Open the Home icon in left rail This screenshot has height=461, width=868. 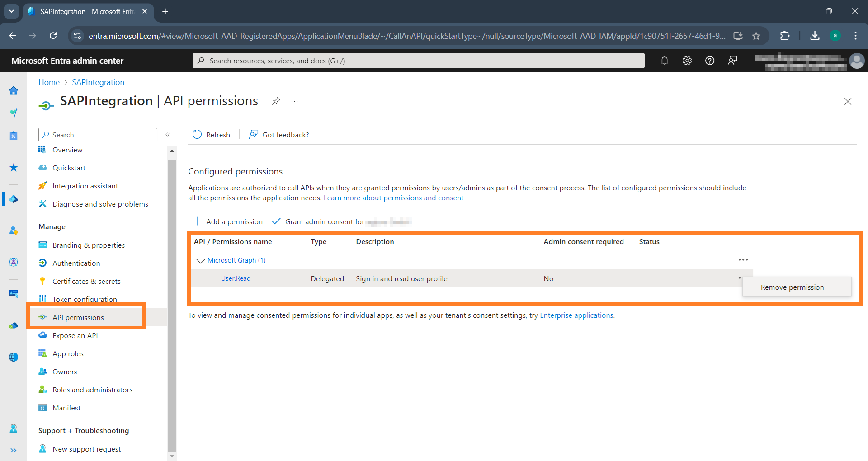tap(14, 90)
